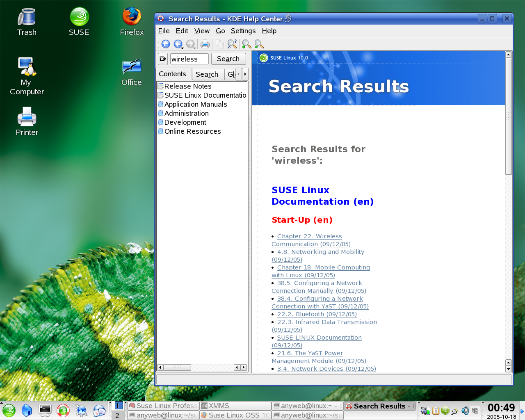
Task: Open 22.2 Bluetooth link
Action: pos(317,314)
